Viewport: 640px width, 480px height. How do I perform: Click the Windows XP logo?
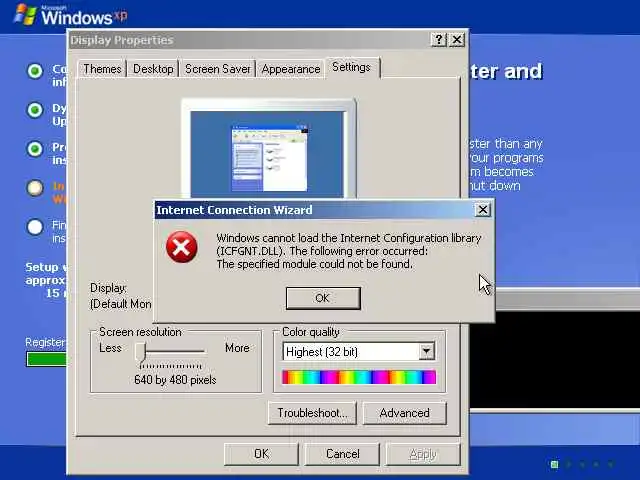(70, 15)
